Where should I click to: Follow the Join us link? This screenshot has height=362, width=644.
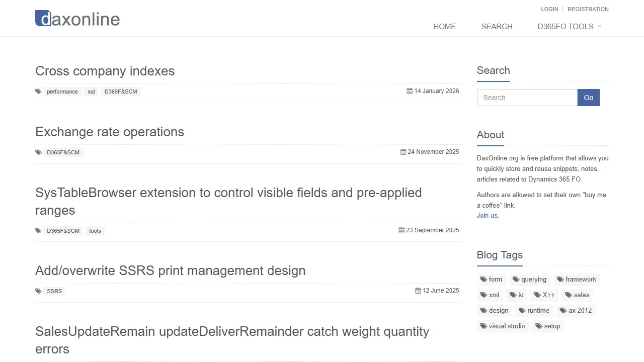(487, 215)
